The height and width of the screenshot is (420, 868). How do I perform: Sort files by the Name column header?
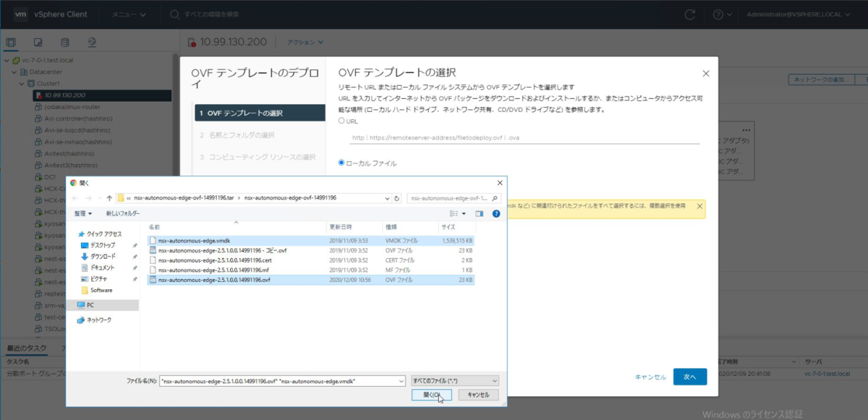236,227
